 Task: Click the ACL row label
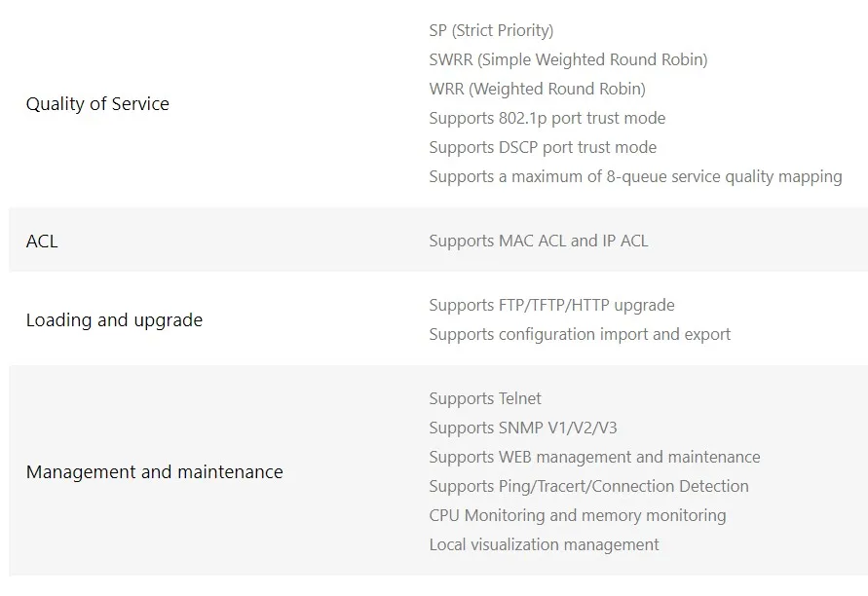tap(42, 242)
